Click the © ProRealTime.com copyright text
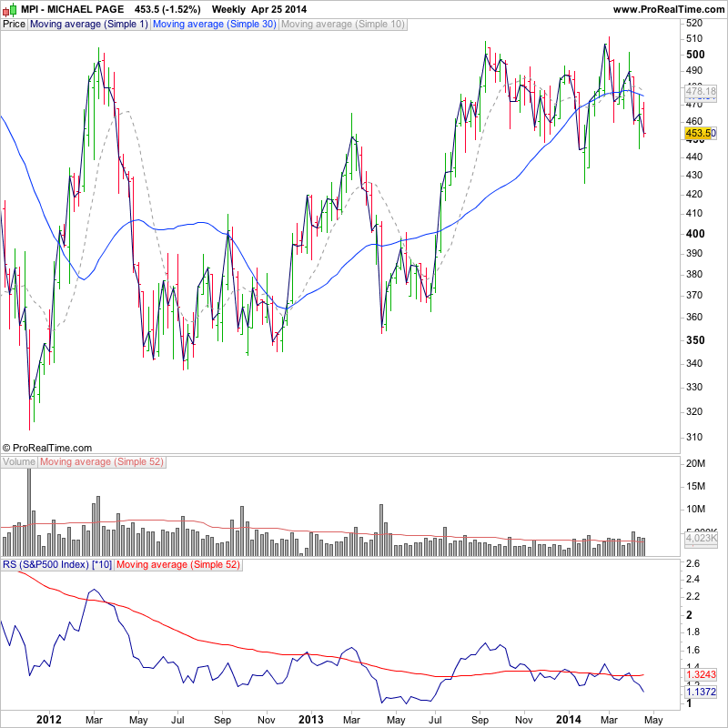 [x=47, y=448]
